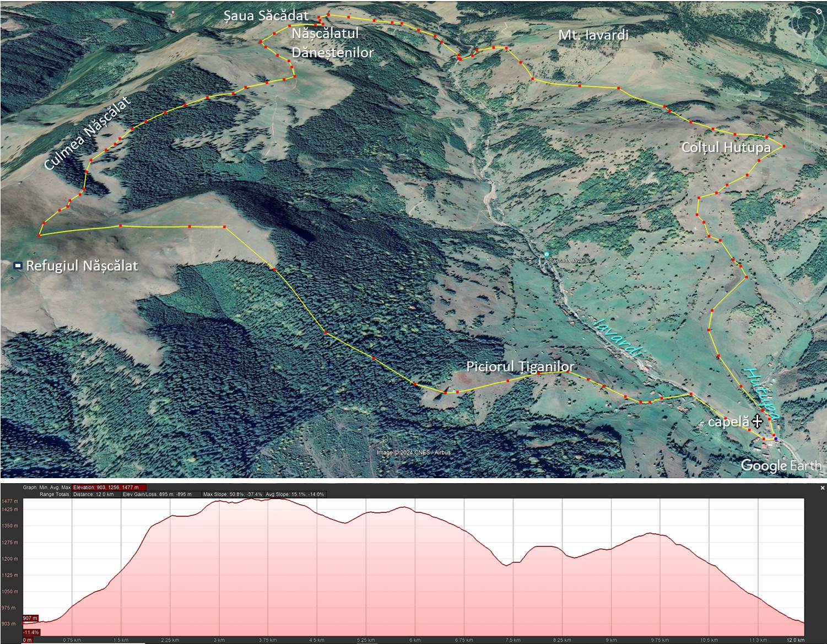Select the Avg Slope metric box

point(295,494)
